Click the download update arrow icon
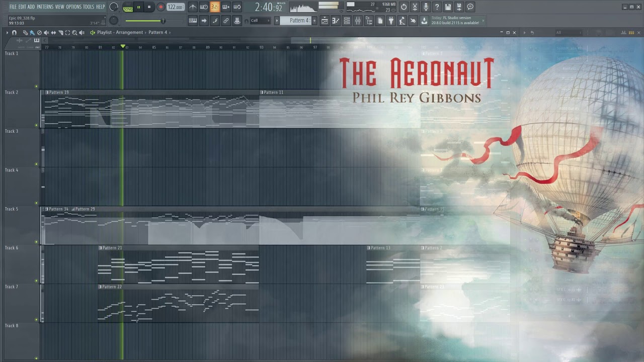 pos(424,21)
